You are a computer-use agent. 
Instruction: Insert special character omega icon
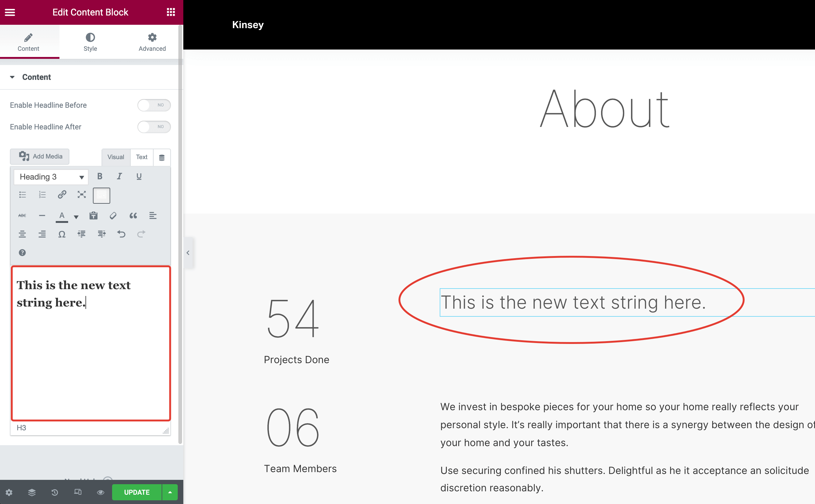click(x=62, y=234)
